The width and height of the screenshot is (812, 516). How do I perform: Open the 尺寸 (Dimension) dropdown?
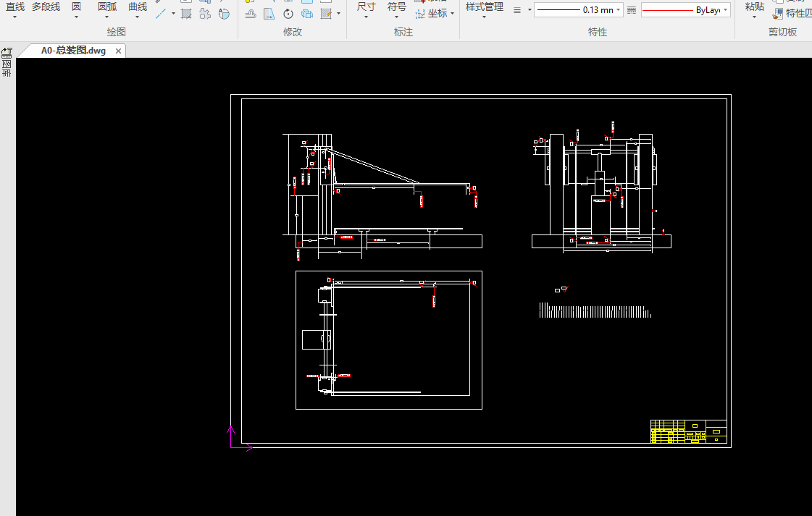coord(366,17)
